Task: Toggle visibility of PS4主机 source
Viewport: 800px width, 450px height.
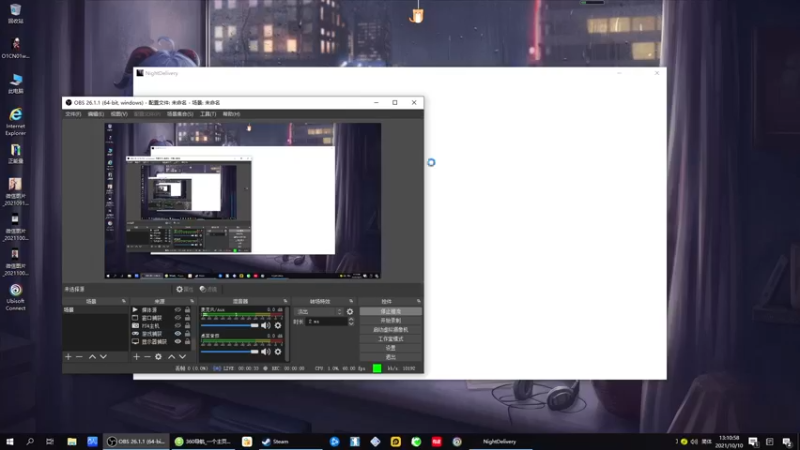Action: tap(178, 326)
